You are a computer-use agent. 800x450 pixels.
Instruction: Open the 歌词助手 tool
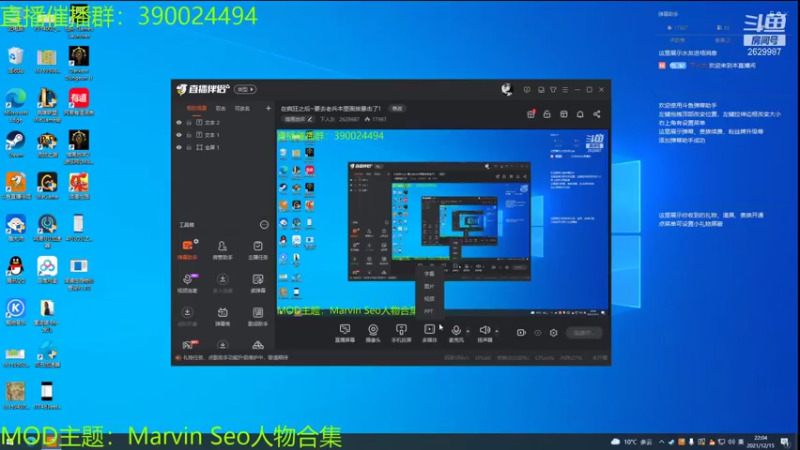point(258,316)
